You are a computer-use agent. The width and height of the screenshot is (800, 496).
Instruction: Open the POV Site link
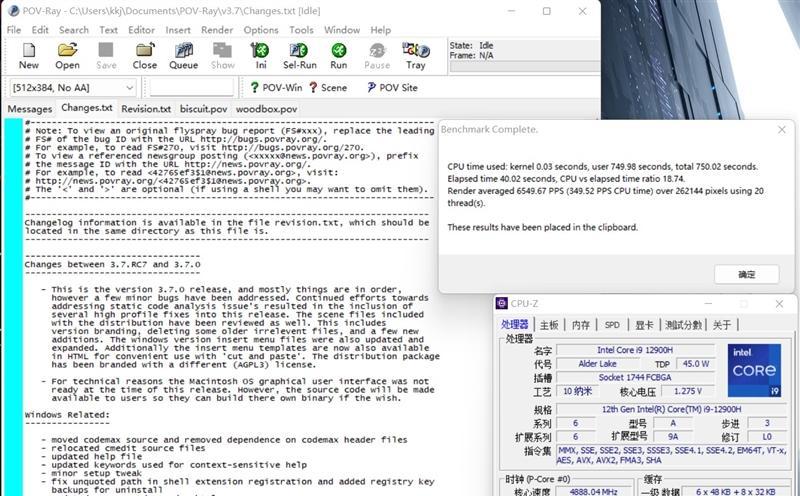(392, 88)
